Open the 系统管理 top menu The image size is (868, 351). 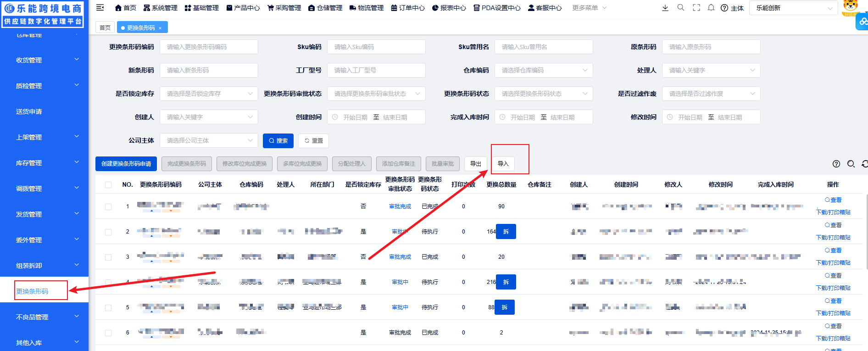pyautogui.click(x=160, y=8)
